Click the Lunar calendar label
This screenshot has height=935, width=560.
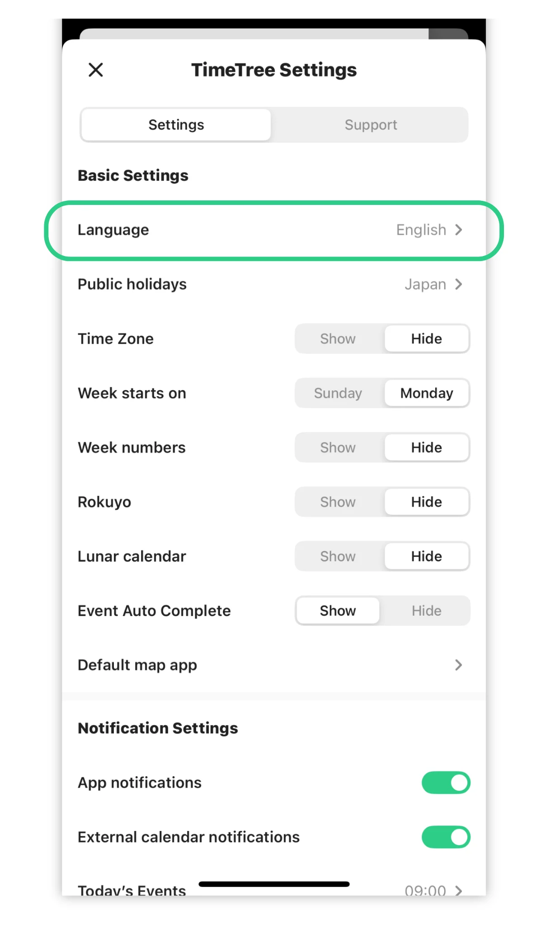[132, 556]
